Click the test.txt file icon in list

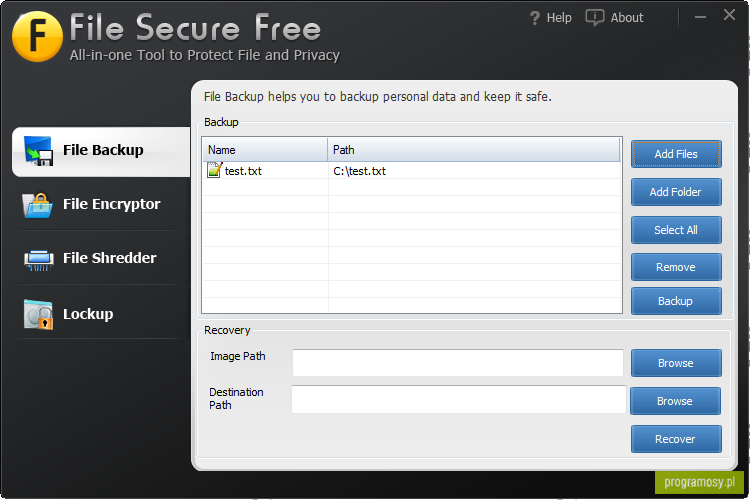[214, 170]
